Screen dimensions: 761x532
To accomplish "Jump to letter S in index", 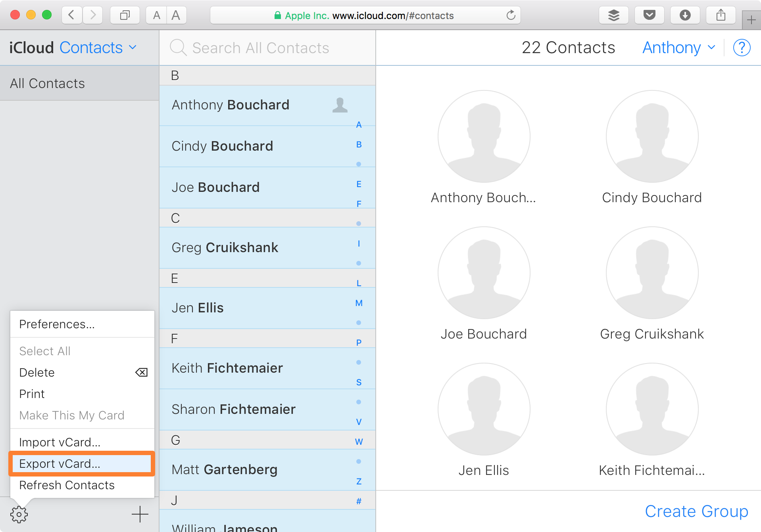I will click(x=359, y=383).
